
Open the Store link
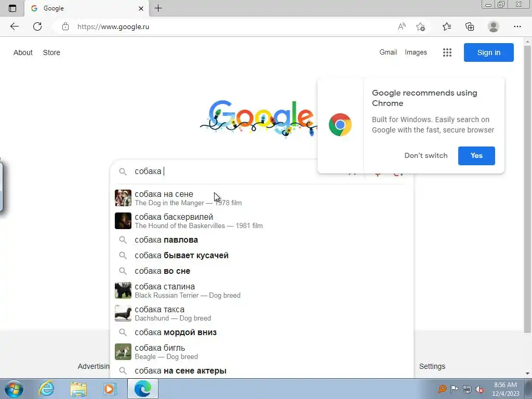tap(51, 52)
